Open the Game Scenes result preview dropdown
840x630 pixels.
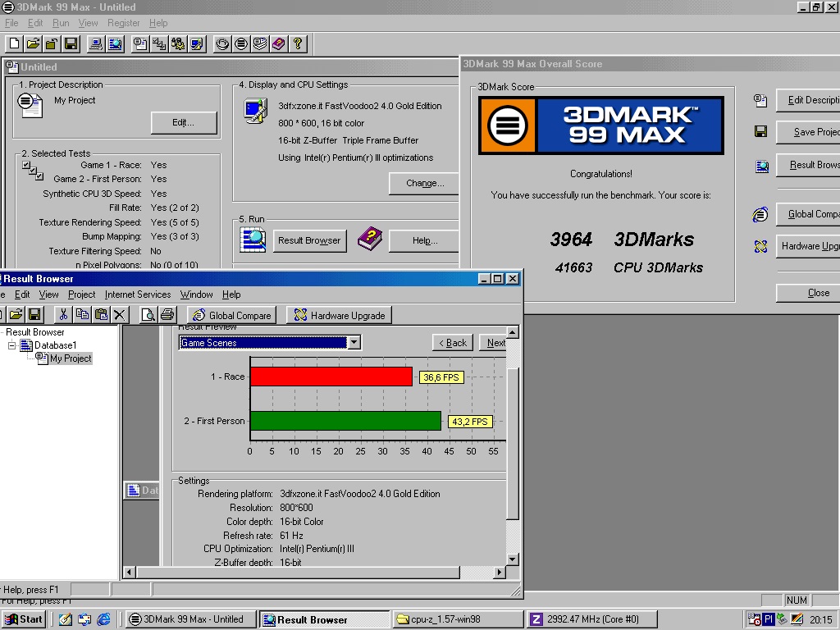point(354,342)
